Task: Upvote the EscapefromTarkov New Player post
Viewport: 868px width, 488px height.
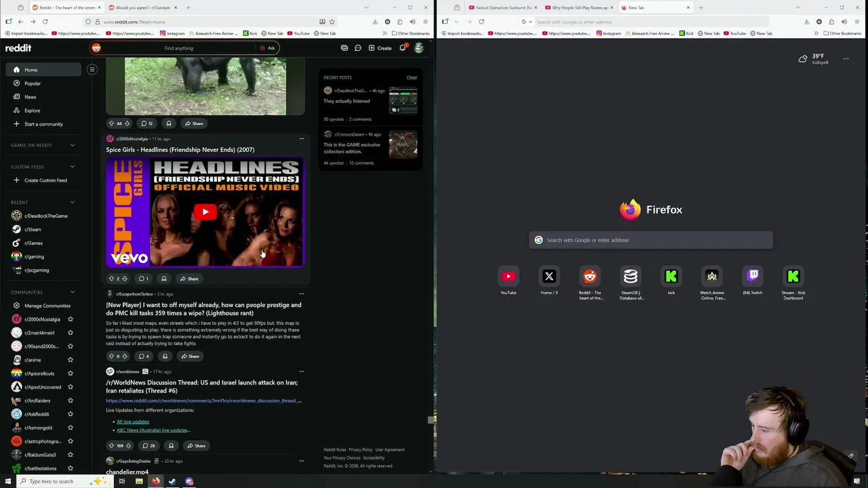Action: point(111,357)
